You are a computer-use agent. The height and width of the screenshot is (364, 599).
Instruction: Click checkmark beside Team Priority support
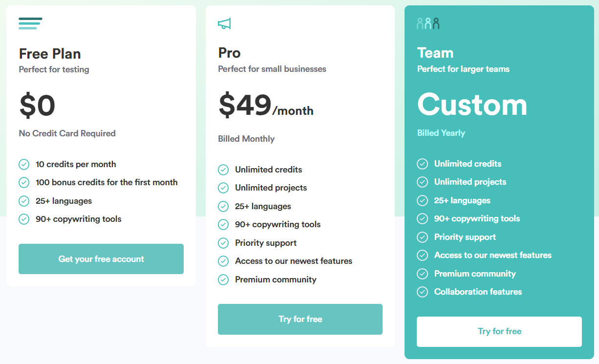coord(422,237)
